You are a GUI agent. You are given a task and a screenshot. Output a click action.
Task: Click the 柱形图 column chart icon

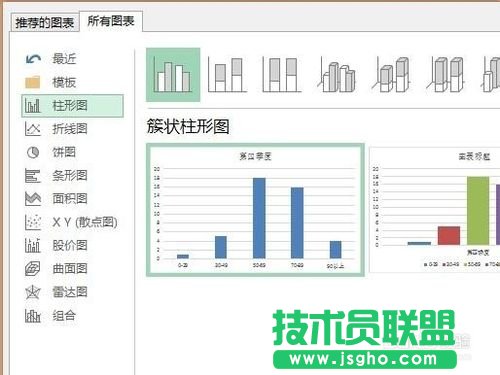click(x=33, y=106)
